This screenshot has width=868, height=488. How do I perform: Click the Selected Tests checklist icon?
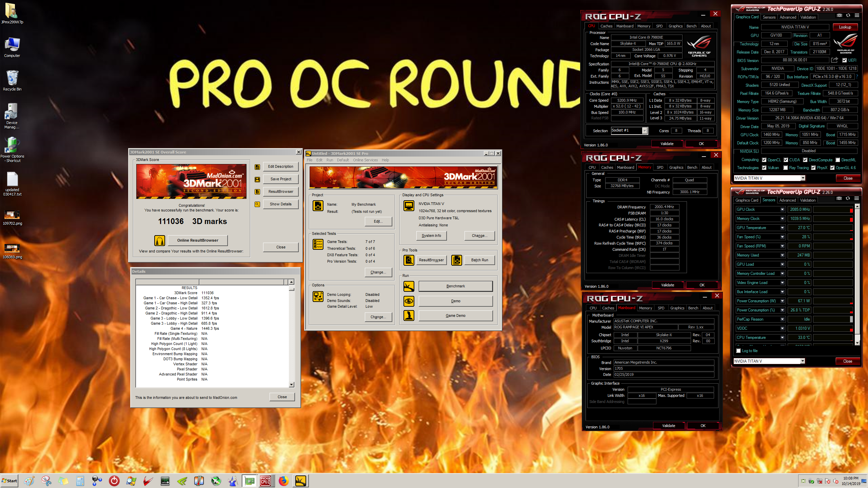[x=318, y=244]
